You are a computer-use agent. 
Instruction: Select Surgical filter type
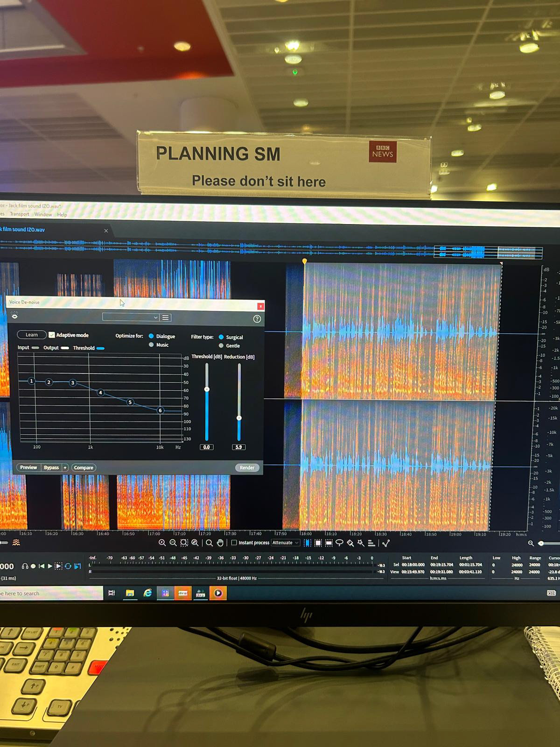tap(221, 337)
